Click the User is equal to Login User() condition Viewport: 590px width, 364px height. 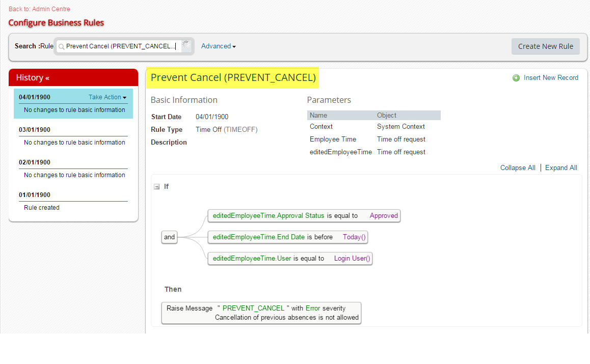pyautogui.click(x=290, y=259)
